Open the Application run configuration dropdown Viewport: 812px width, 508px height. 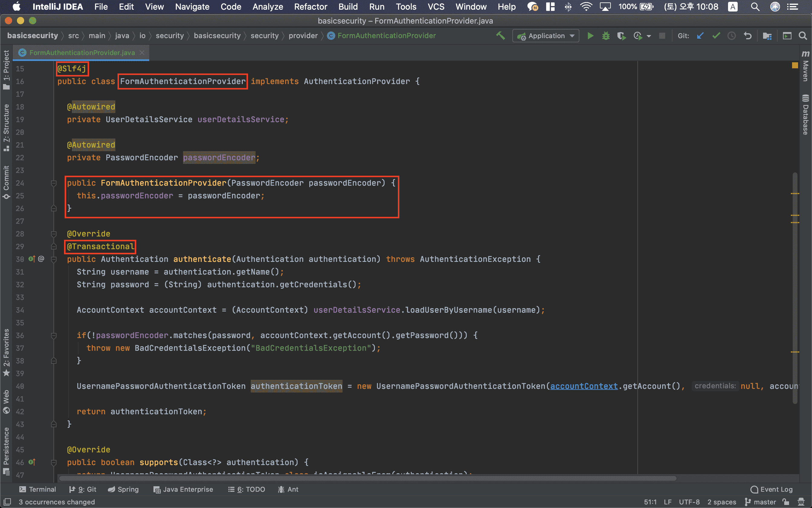pyautogui.click(x=546, y=36)
